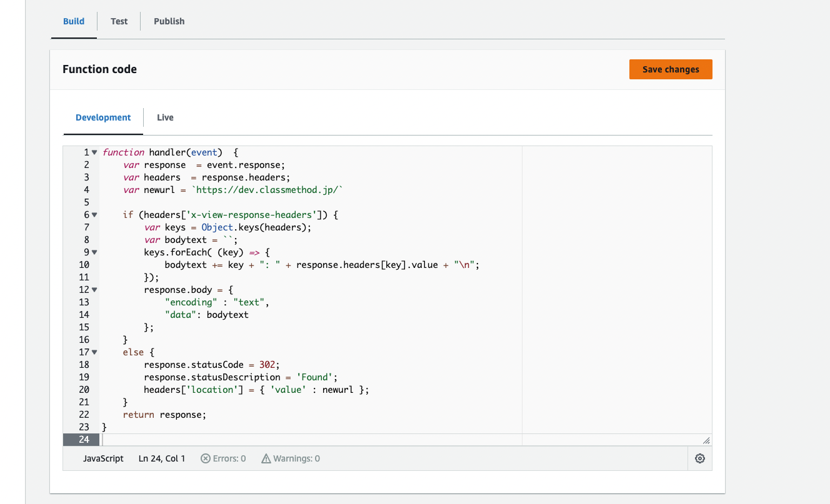The height and width of the screenshot is (504, 830).
Task: Switch to the Live tab
Action: pyautogui.click(x=165, y=117)
